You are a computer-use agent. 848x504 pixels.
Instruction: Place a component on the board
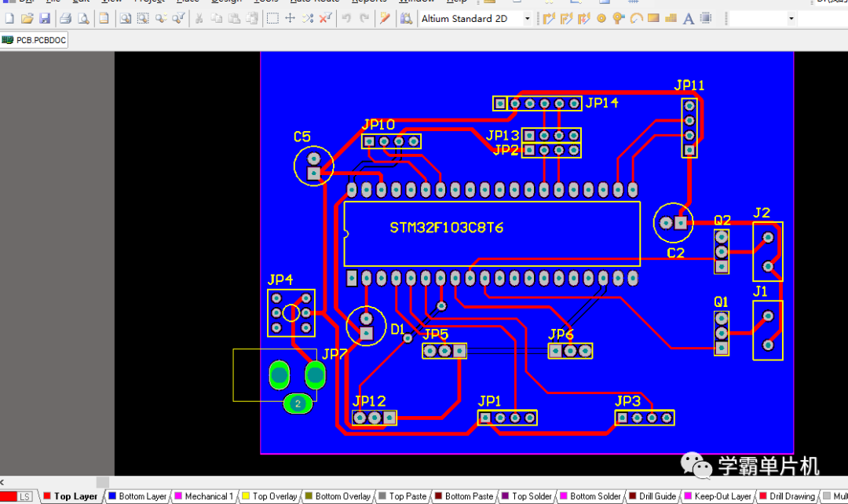click(x=706, y=19)
